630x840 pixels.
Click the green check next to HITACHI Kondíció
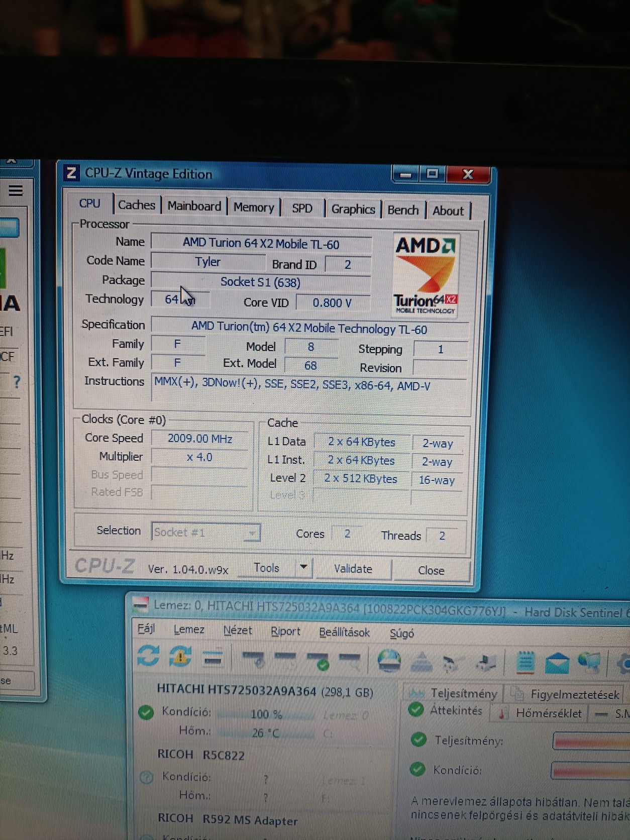[x=146, y=712]
